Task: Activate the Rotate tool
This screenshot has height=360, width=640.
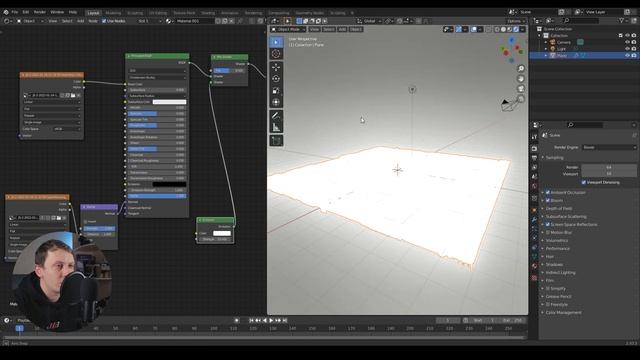Action: 276,79
